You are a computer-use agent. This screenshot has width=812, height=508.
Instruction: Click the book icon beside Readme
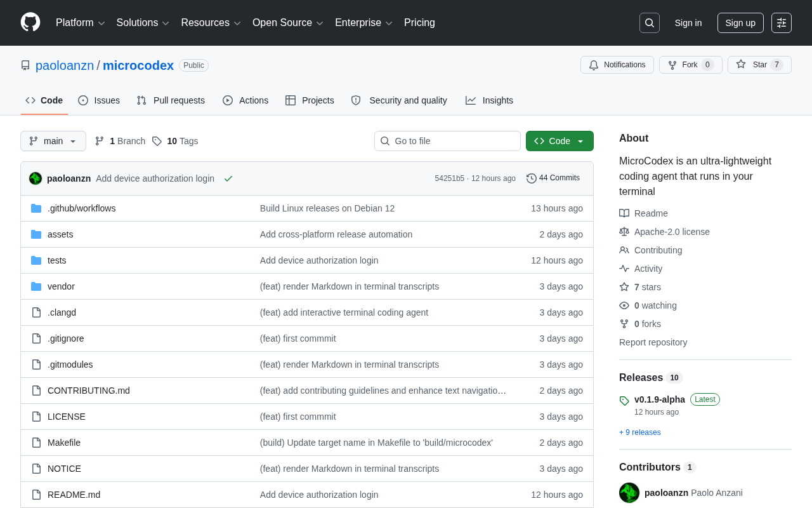tap(624, 213)
